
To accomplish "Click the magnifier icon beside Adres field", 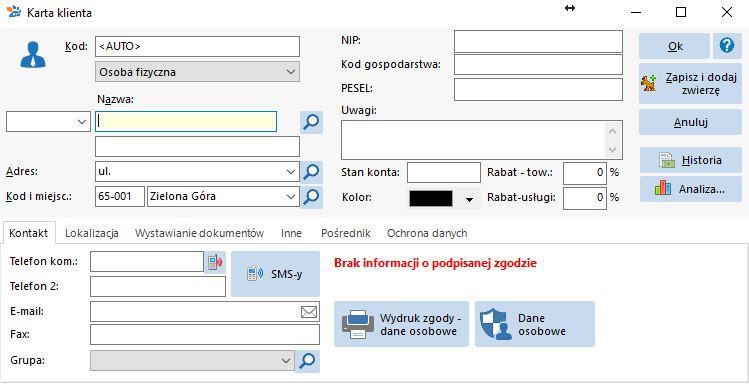I will [x=311, y=172].
